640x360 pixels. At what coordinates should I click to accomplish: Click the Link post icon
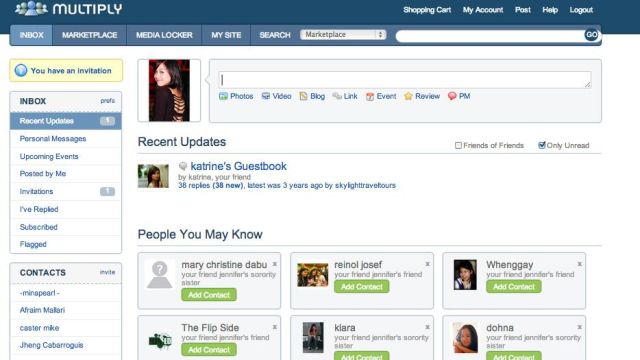tap(337, 96)
